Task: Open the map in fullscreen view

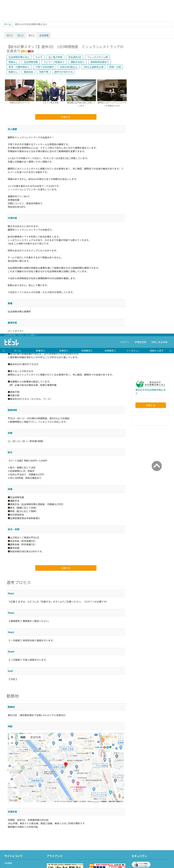Action: click(119, 737)
